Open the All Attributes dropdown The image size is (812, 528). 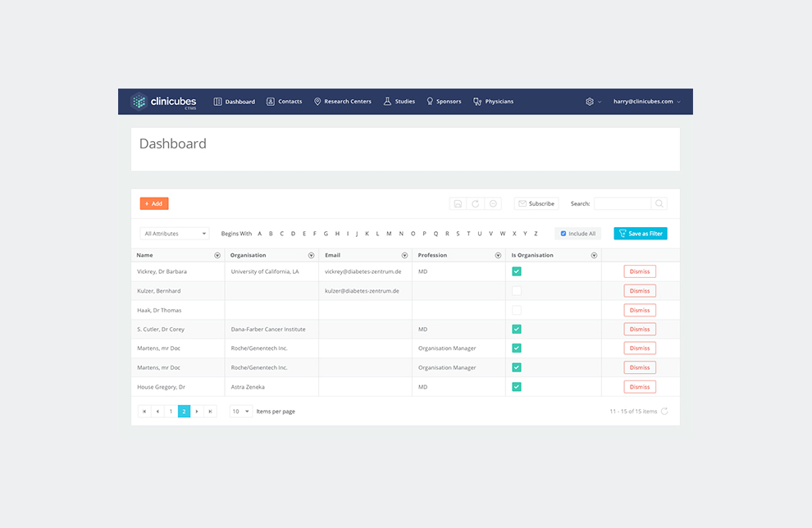[x=175, y=234]
